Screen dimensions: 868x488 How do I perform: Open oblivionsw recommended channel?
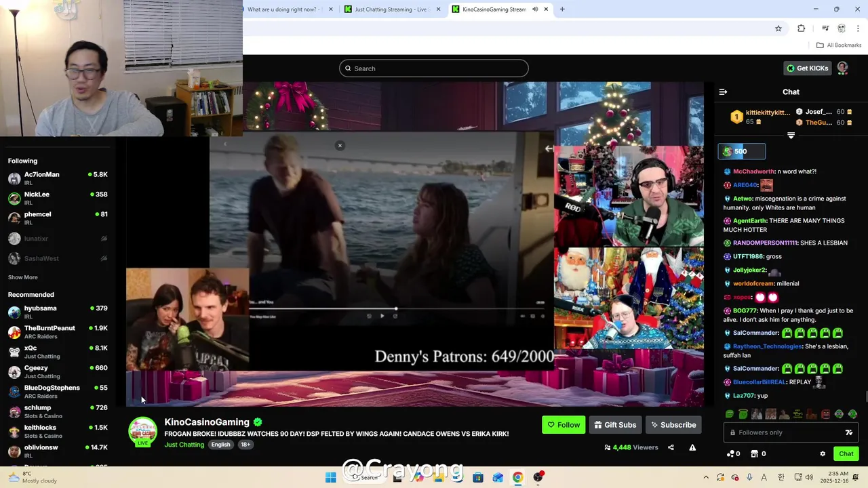pos(58,451)
